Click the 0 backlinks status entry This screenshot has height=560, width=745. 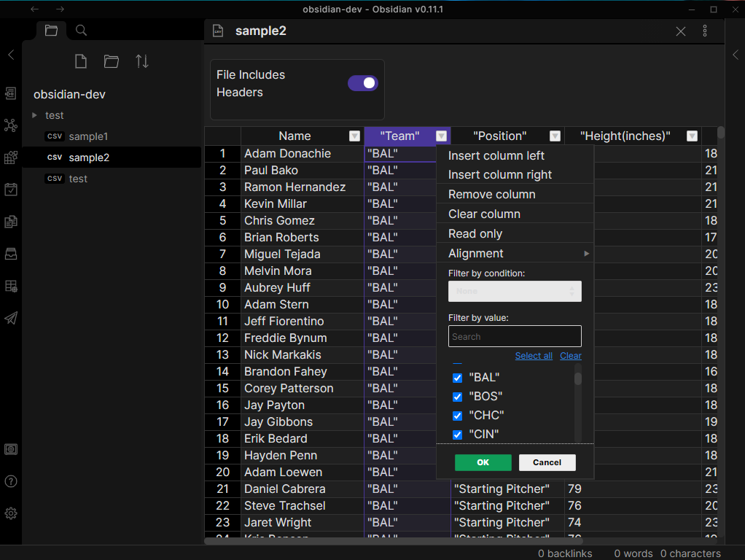click(x=565, y=554)
